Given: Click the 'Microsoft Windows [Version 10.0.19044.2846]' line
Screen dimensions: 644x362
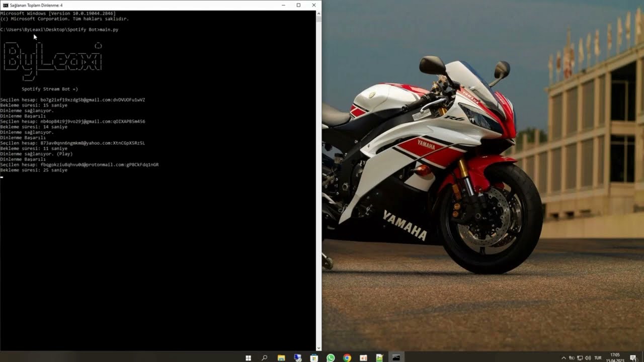Looking at the screenshot, I should 58,13.
